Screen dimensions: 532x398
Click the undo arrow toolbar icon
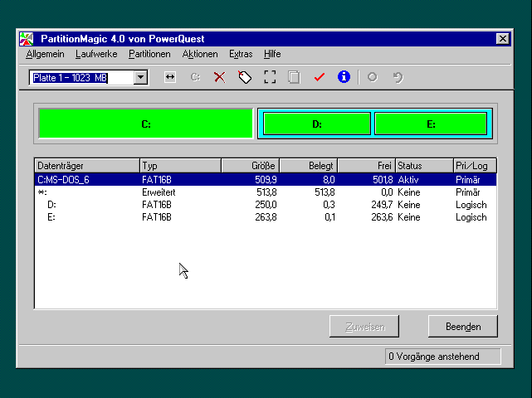click(398, 77)
